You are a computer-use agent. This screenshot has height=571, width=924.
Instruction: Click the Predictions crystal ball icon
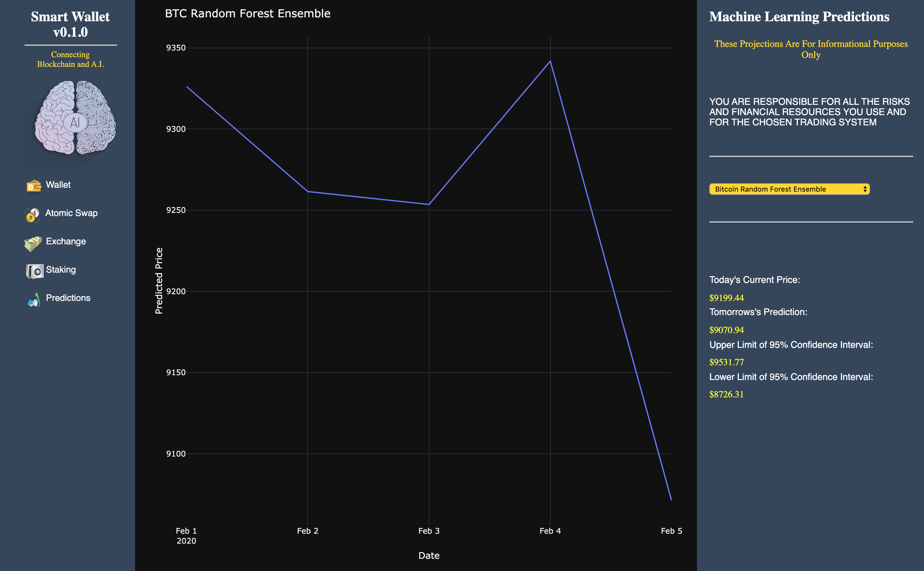[34, 300]
